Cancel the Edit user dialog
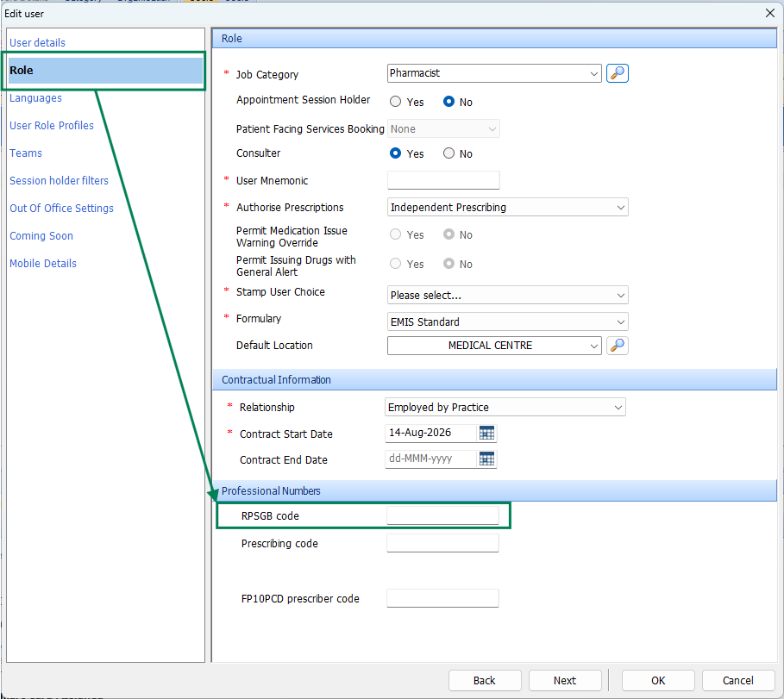The height and width of the screenshot is (699, 784). click(x=738, y=681)
